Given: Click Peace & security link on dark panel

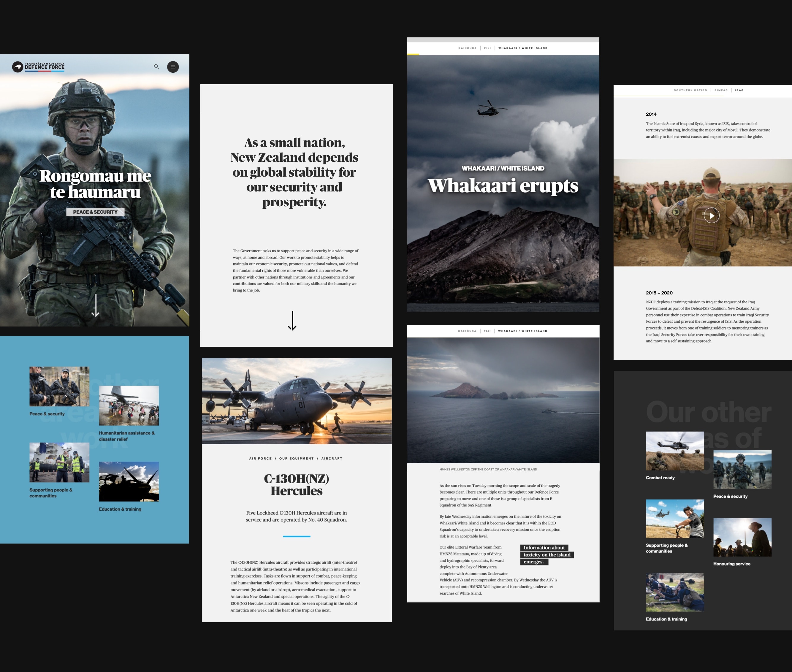Looking at the screenshot, I should coord(730,496).
